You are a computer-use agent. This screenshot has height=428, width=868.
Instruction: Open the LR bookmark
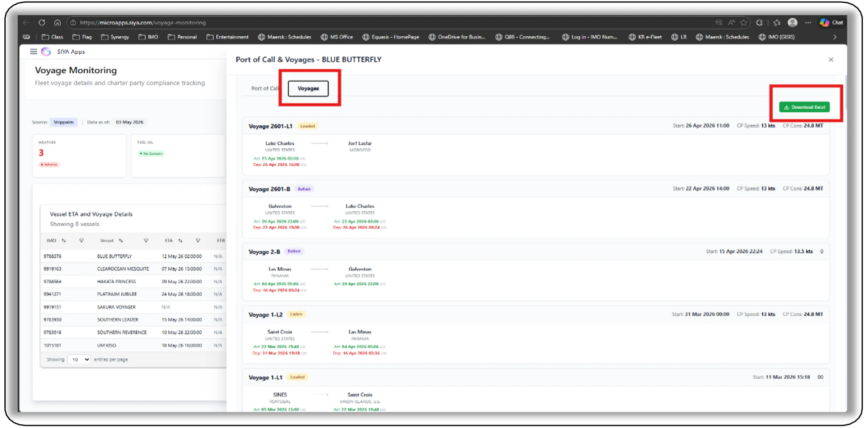click(x=679, y=37)
